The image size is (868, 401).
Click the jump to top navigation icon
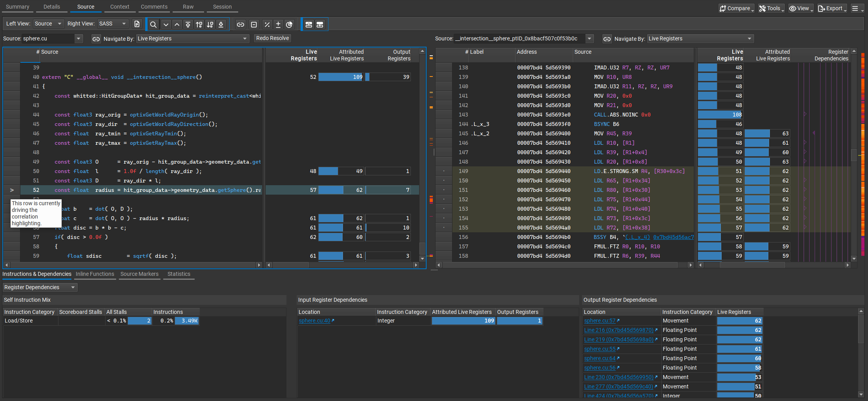(x=188, y=24)
